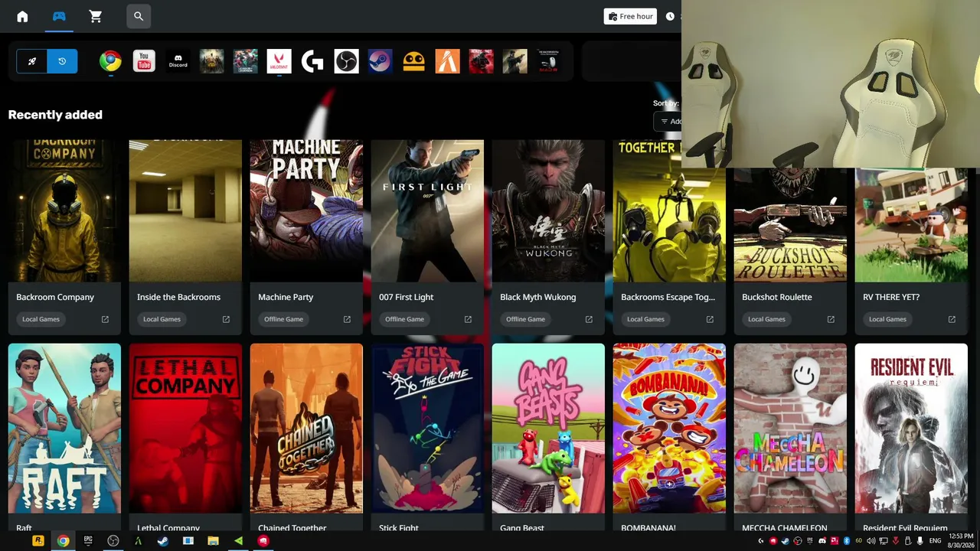Open the Gang Beasts game cover
Viewport: 980px width, 551px height.
click(x=548, y=429)
